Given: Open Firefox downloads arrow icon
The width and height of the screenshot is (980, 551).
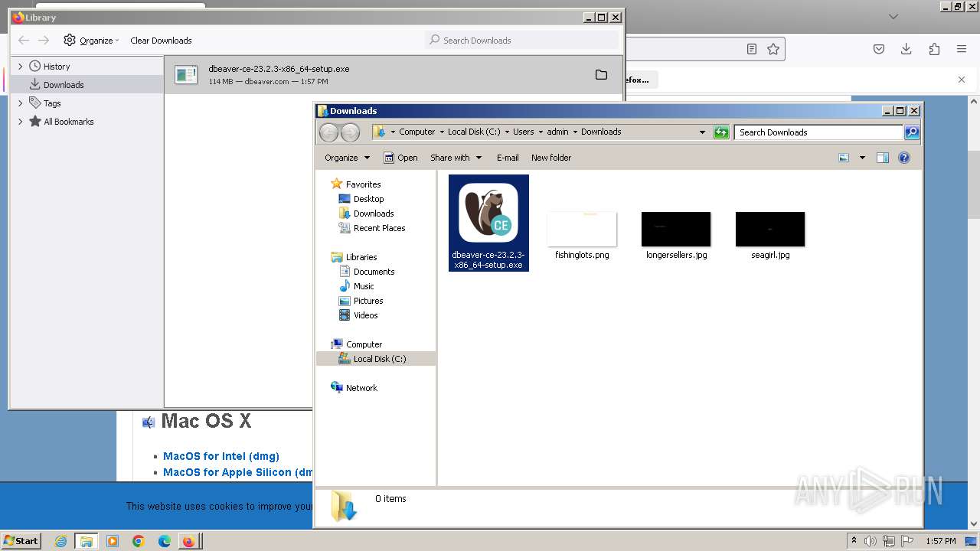Looking at the screenshot, I should [906, 49].
